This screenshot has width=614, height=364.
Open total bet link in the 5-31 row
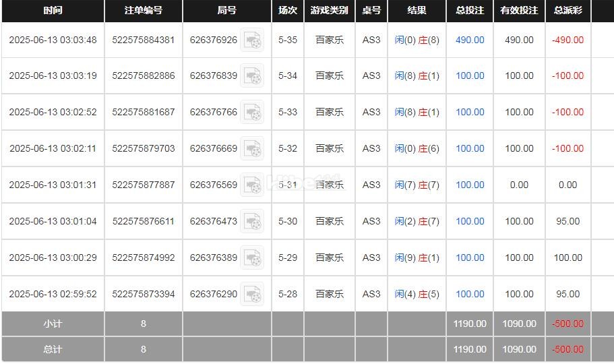470,185
